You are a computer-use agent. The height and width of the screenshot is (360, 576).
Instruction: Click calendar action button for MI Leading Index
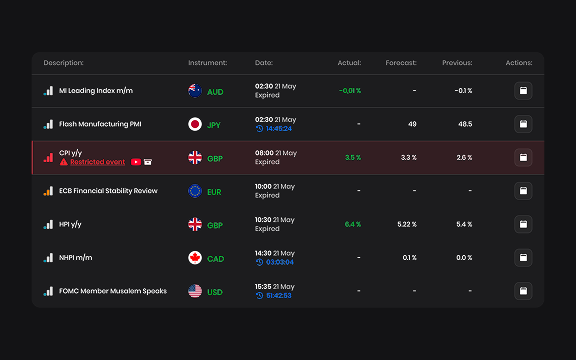click(523, 91)
